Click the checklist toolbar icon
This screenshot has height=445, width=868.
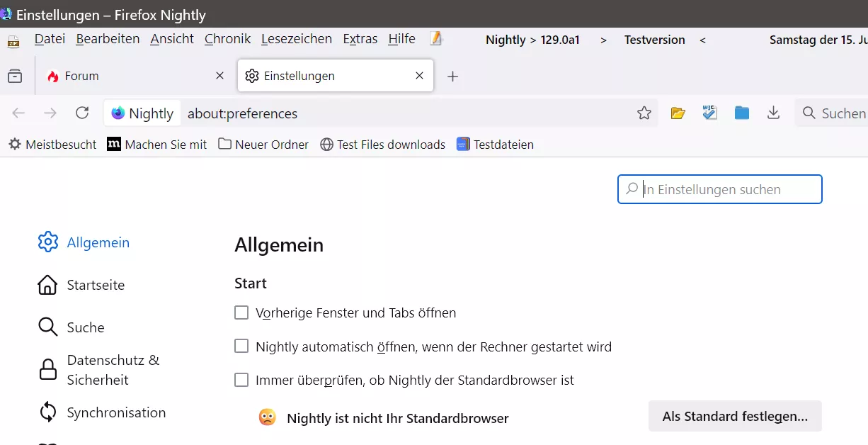coord(710,113)
